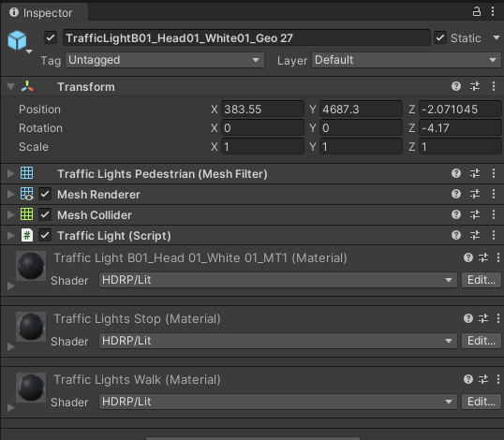Open Transform component help reference
Image resolution: width=504 pixels, height=440 pixels.
tap(456, 86)
